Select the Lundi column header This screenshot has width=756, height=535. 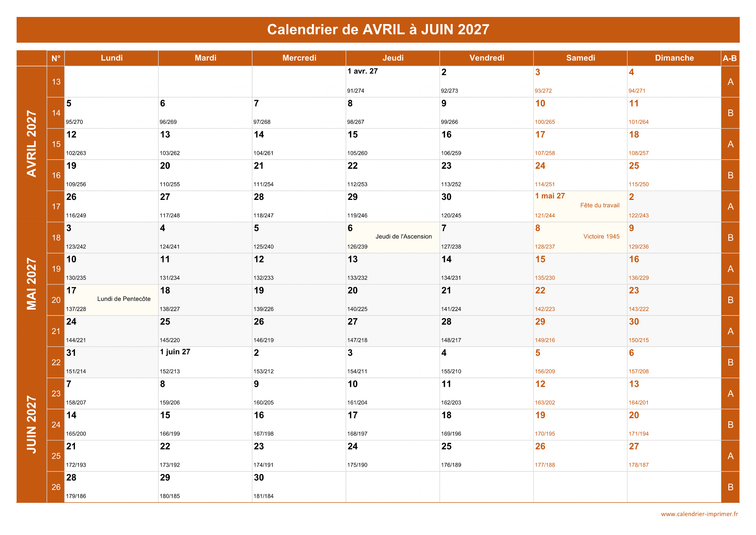point(111,58)
